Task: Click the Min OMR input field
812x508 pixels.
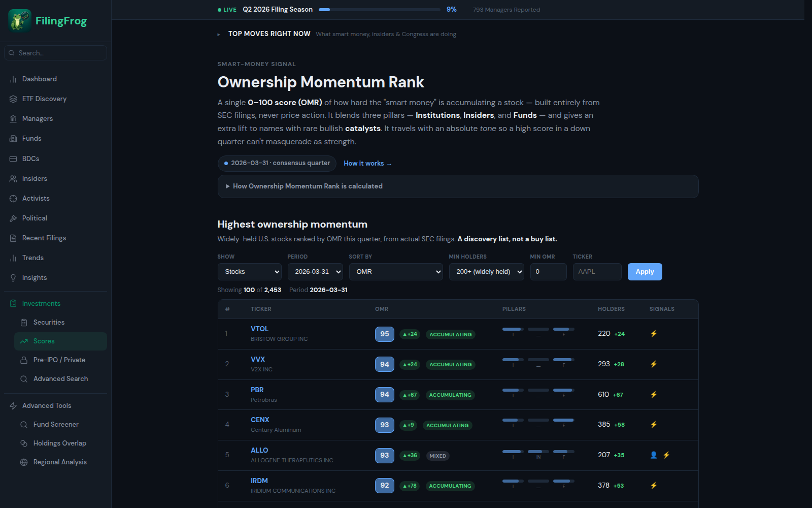Action: pyautogui.click(x=548, y=272)
